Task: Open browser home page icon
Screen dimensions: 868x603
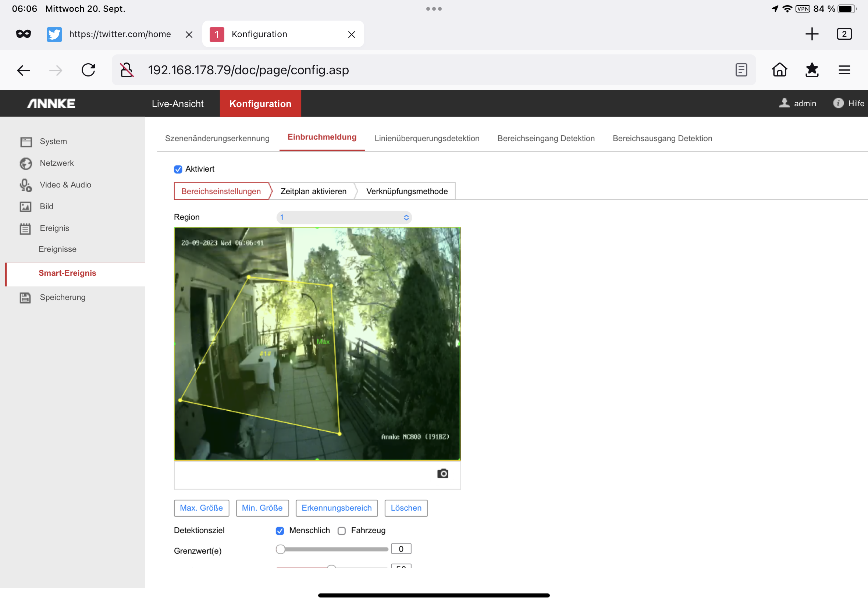Action: (779, 70)
